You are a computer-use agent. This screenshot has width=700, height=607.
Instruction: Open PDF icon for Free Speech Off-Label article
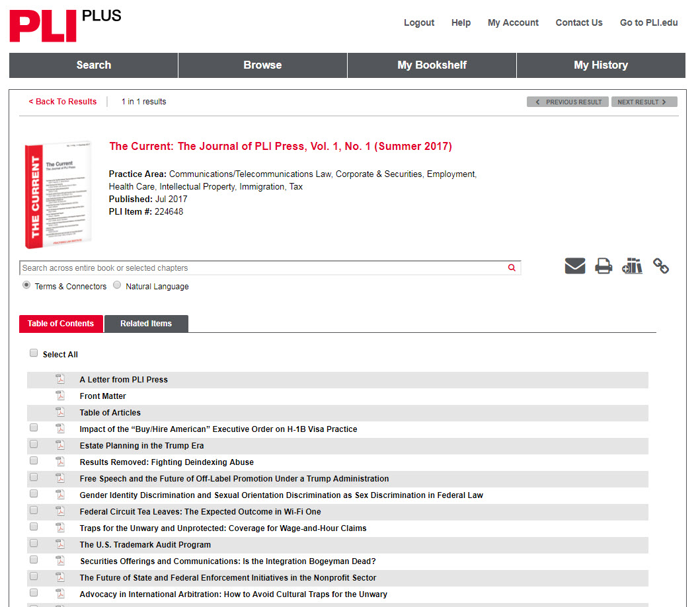coord(60,478)
